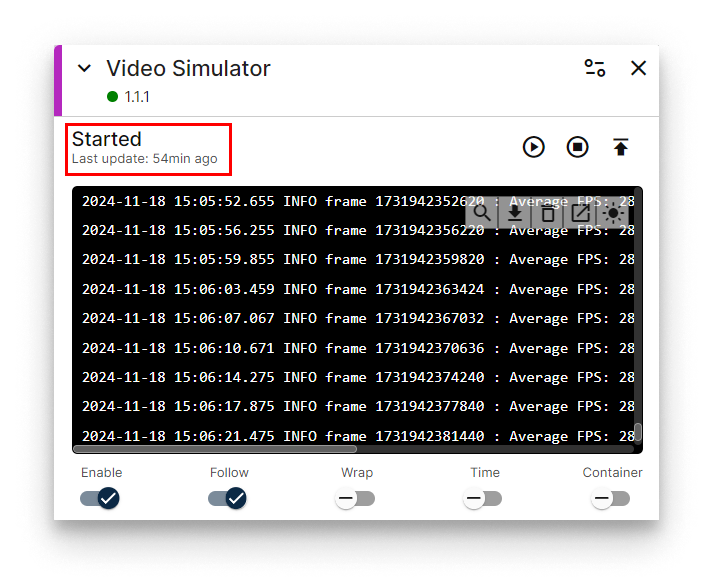Click the Started status text
713x585 pixels.
point(107,139)
